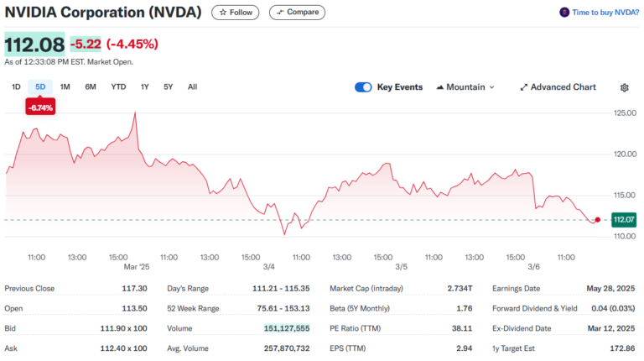Screen dimensions: 644x361
Task: Click the 115.00 y-axis label
Action: click(x=625, y=196)
